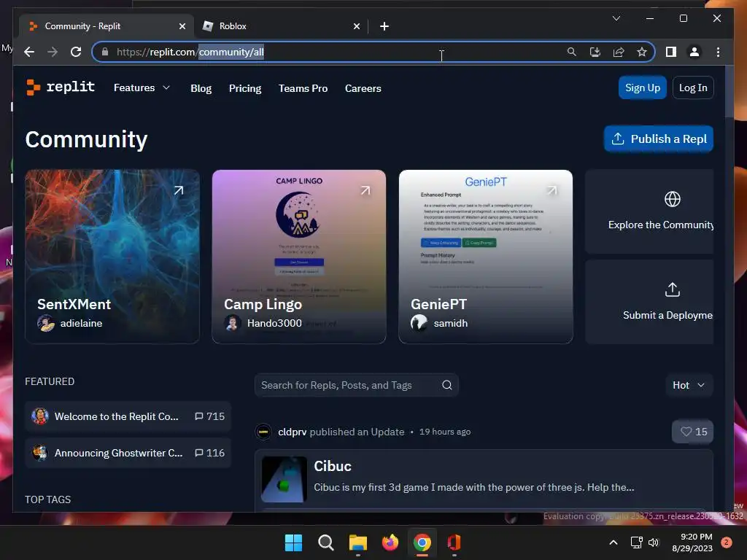
Task: Show hidden system tray icons
Action: click(614, 542)
